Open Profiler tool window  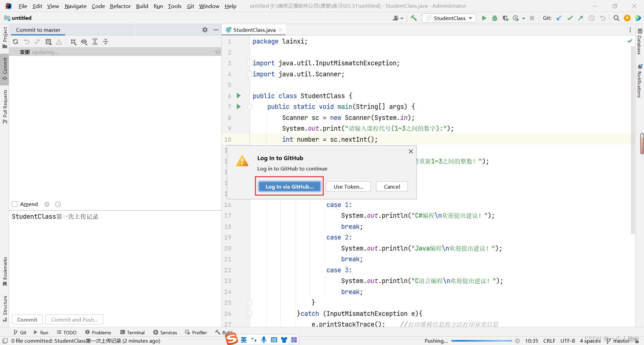196,332
